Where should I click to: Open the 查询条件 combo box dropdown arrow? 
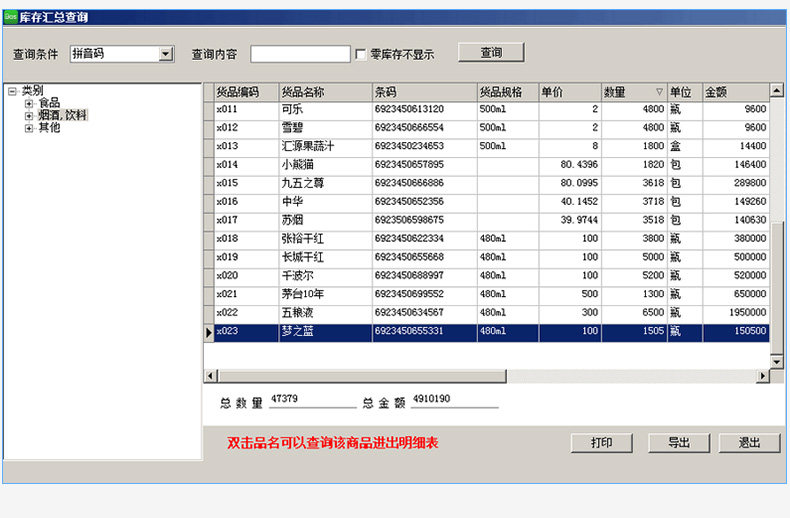166,54
